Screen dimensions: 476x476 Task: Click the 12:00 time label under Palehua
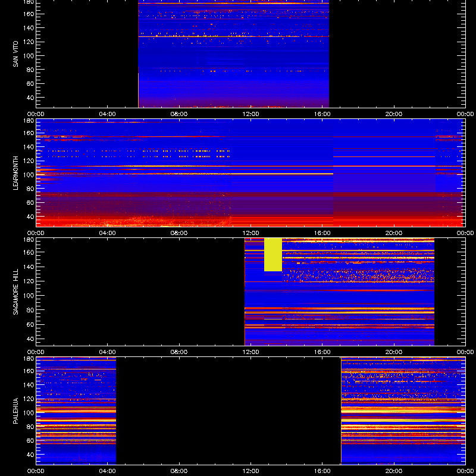tap(250, 471)
